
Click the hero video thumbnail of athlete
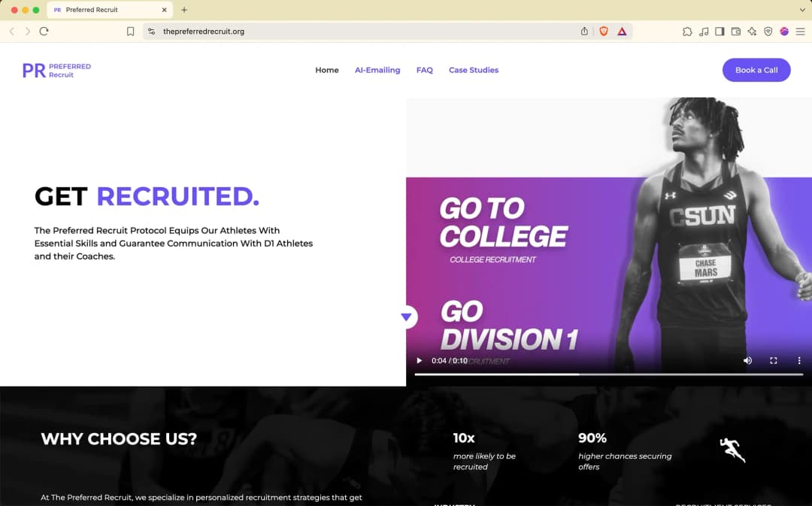(608, 241)
